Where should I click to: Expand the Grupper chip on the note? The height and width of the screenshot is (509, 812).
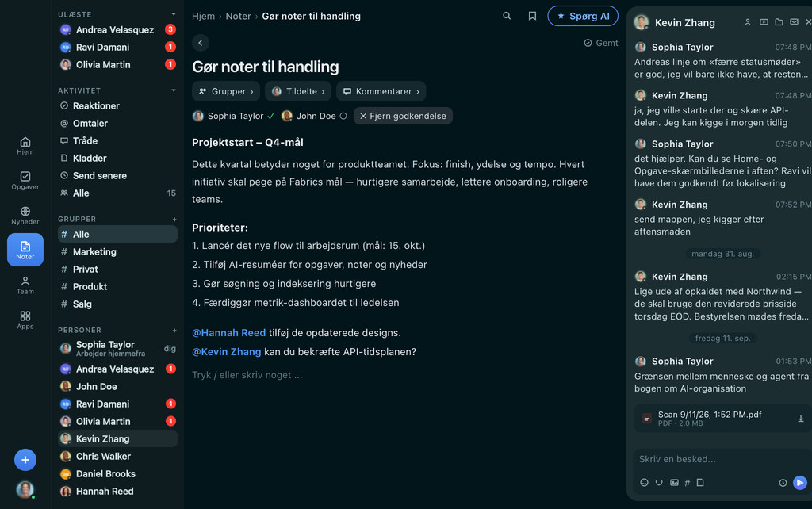(x=226, y=91)
